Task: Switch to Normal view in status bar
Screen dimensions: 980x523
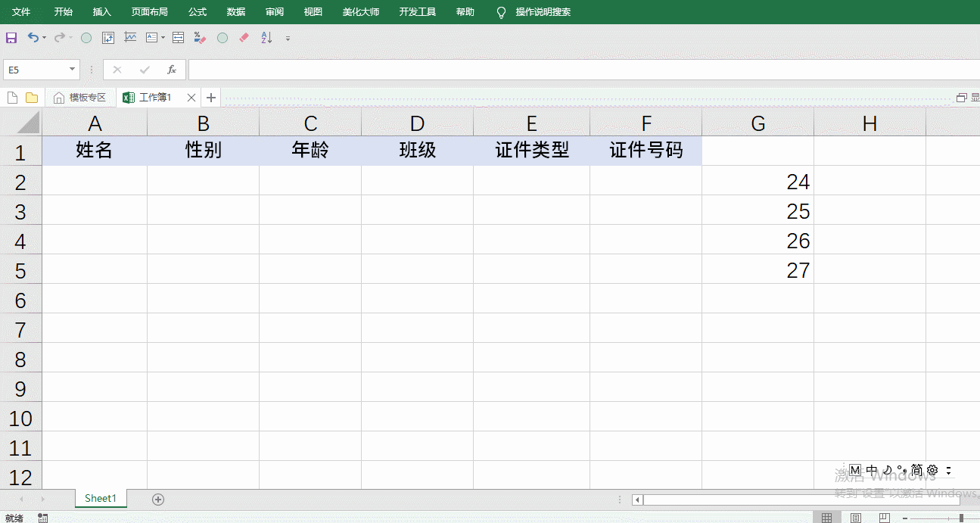Action: click(826, 518)
